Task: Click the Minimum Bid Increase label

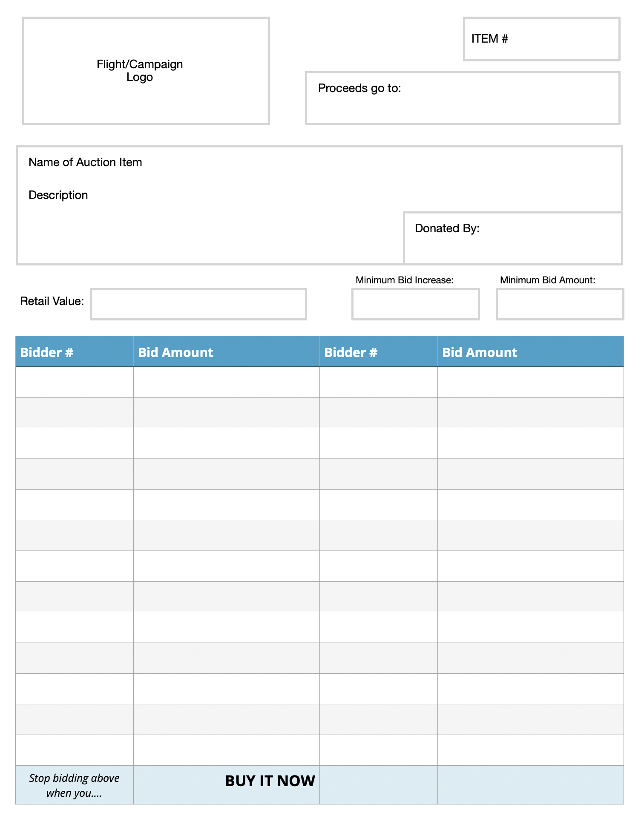Action: (405, 280)
